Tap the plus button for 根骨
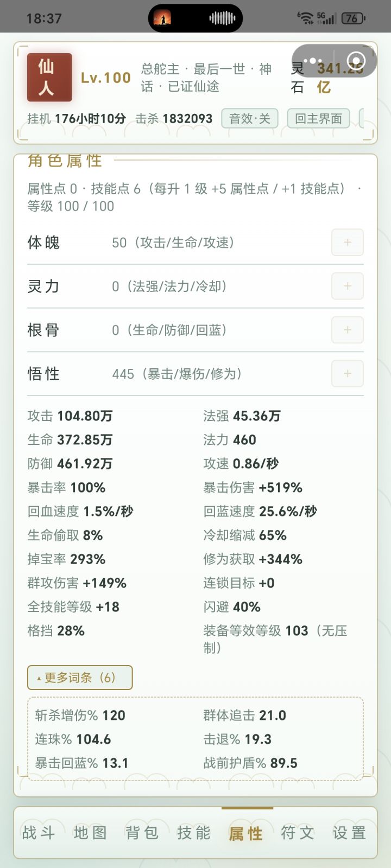 [348, 330]
